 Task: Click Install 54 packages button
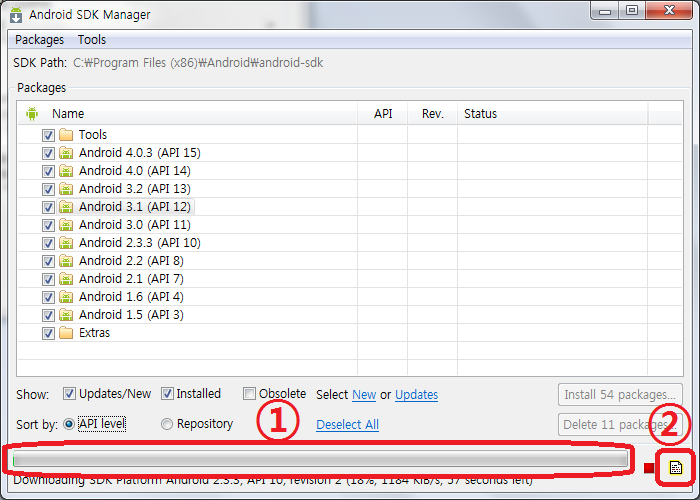pos(620,395)
